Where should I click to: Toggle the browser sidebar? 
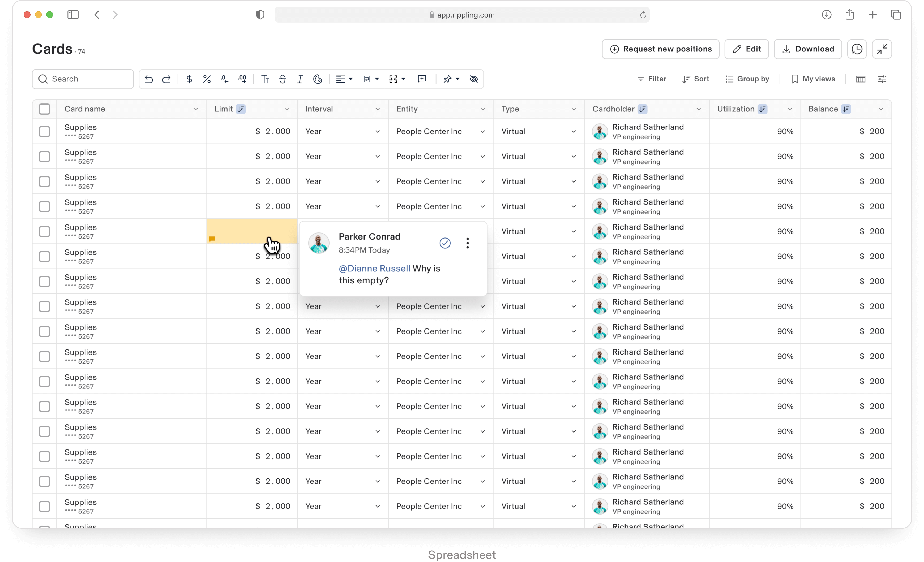tap(73, 15)
